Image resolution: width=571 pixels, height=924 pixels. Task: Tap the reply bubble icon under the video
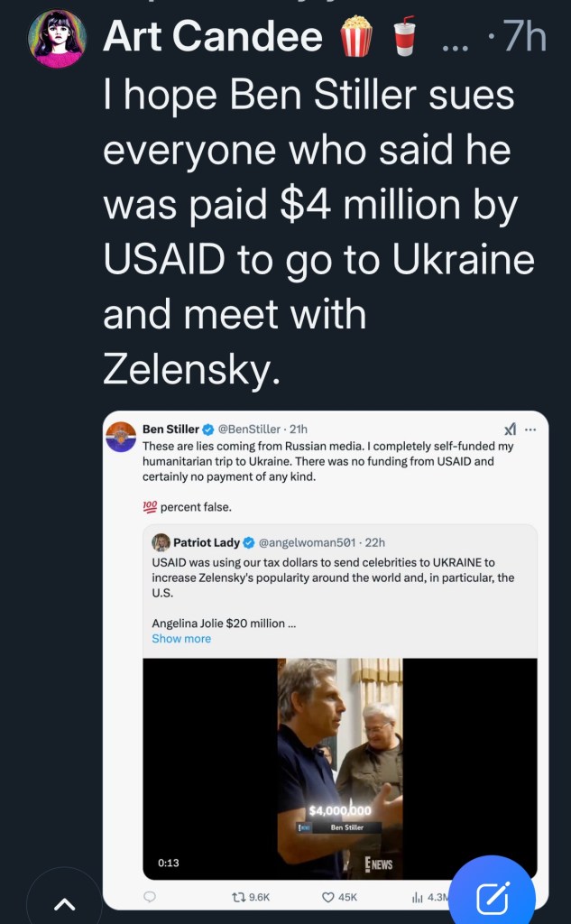tap(150, 897)
